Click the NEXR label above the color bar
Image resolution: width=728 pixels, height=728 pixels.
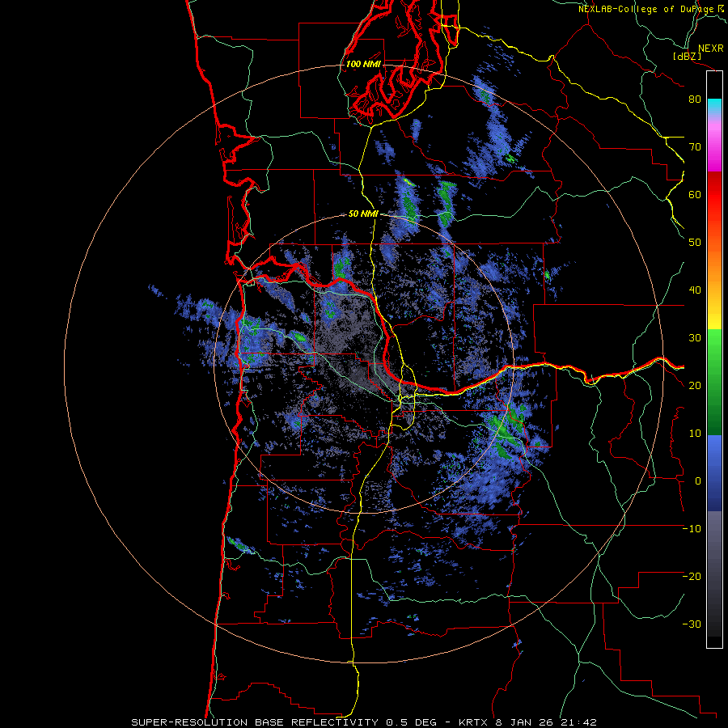[x=711, y=49]
